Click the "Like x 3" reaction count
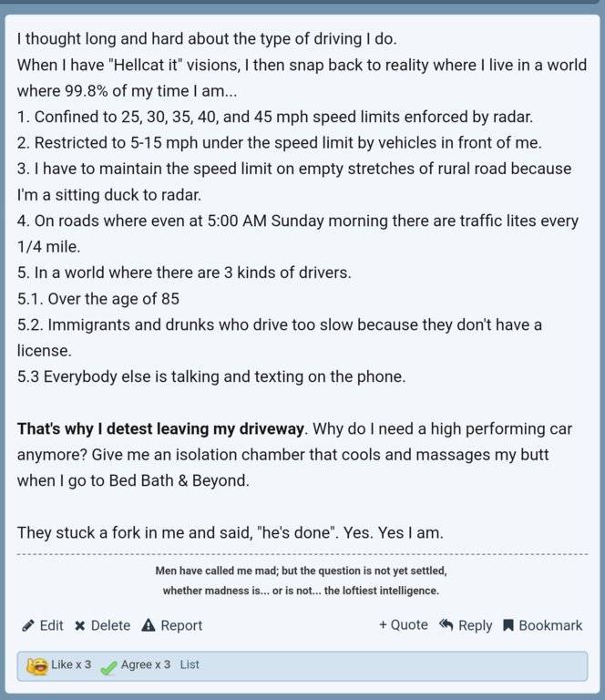Image resolution: width=605 pixels, height=700 pixels. pos(71,665)
